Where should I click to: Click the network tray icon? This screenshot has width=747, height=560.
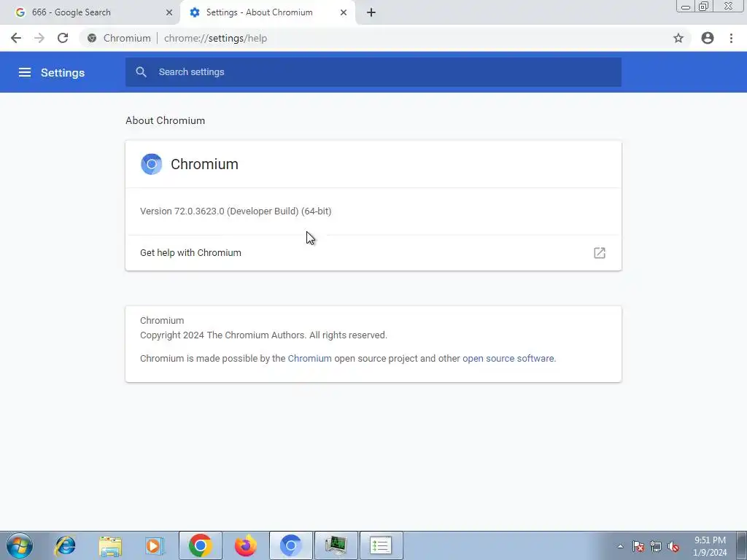pos(656,546)
